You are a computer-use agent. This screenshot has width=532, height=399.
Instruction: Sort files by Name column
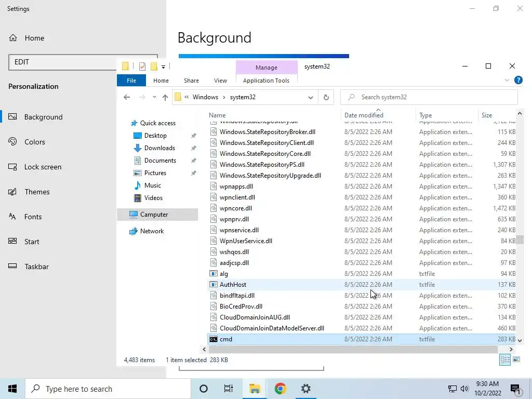pyautogui.click(x=217, y=115)
